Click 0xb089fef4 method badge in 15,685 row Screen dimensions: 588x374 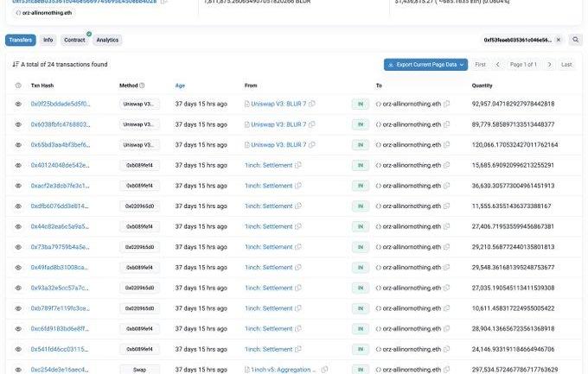(x=139, y=165)
